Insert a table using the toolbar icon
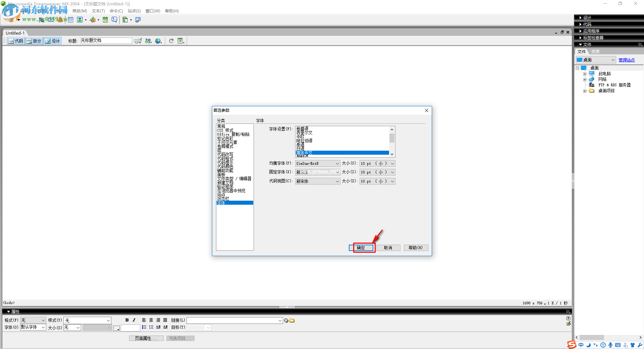Viewport: 644px width, 349px height. click(x=71, y=19)
